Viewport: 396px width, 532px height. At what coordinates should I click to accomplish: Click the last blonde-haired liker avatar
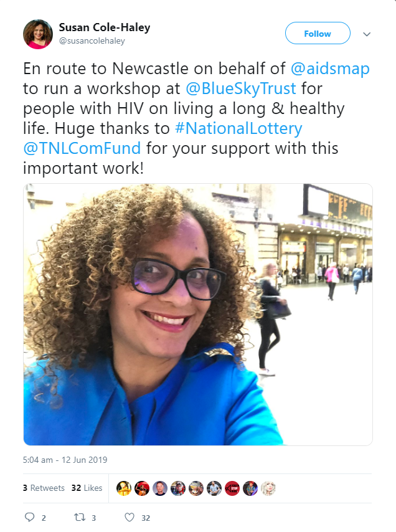click(268, 488)
